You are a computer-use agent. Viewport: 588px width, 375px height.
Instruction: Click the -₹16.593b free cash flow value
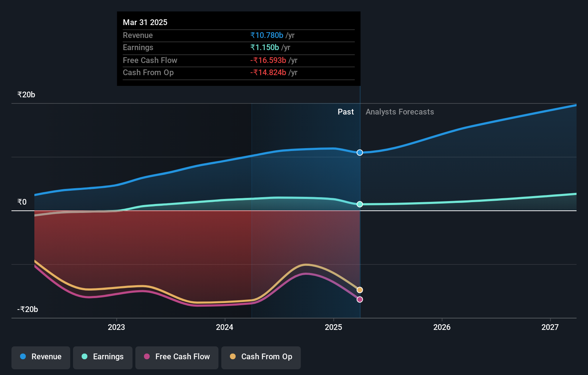pos(268,60)
